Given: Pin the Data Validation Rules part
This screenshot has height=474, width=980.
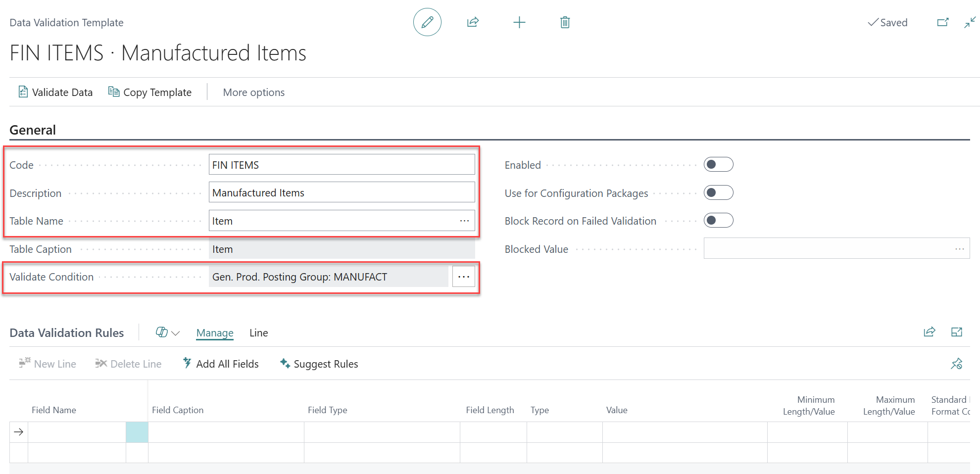Looking at the screenshot, I should pyautogui.click(x=956, y=364).
